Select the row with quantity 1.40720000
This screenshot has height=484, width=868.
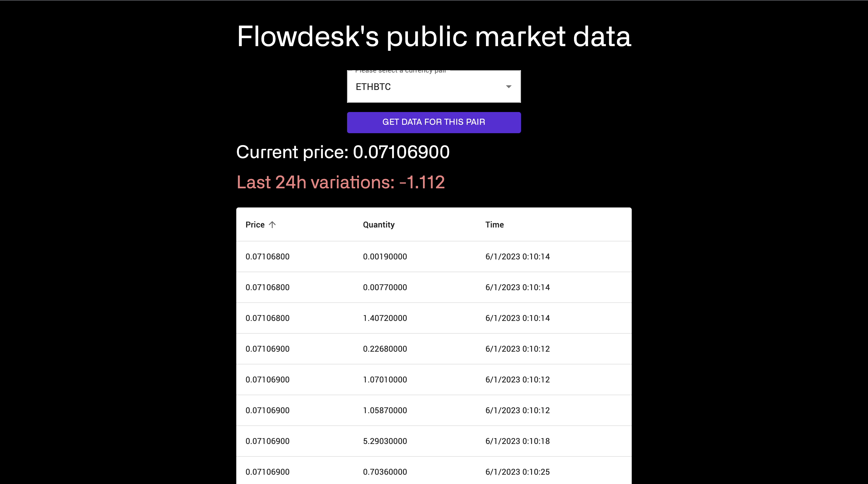tap(385, 318)
